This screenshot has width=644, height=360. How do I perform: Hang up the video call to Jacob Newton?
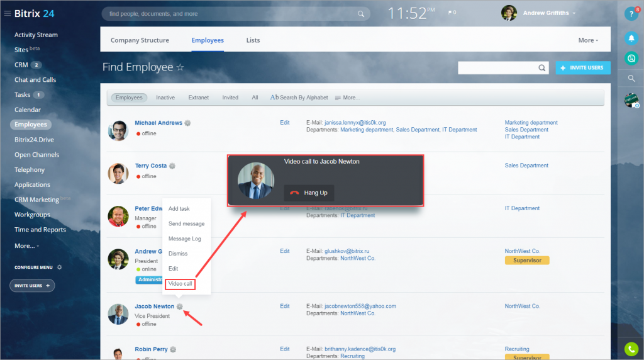(x=309, y=193)
